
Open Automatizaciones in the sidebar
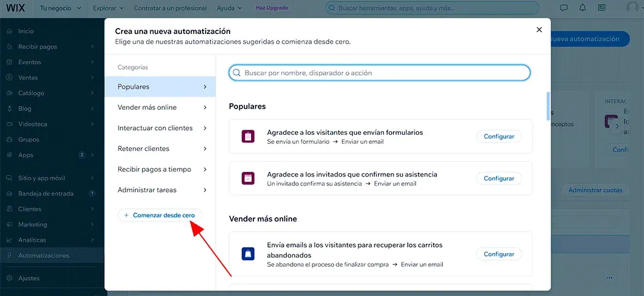[x=52, y=255]
